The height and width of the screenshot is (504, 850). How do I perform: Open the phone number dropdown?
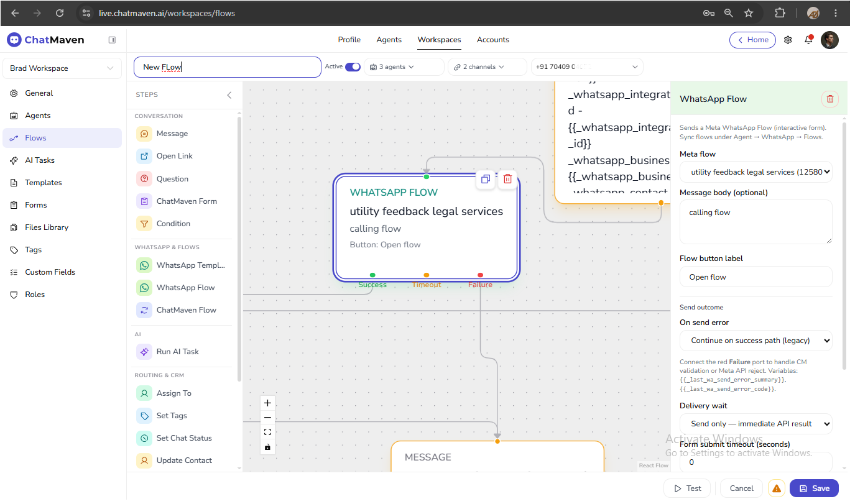[587, 67]
